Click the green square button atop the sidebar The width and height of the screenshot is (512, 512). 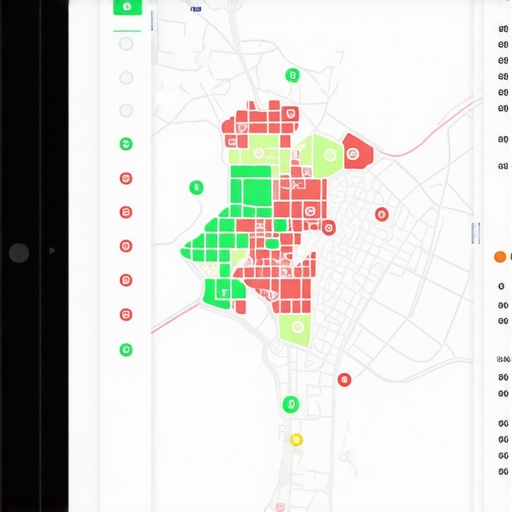coord(127,7)
